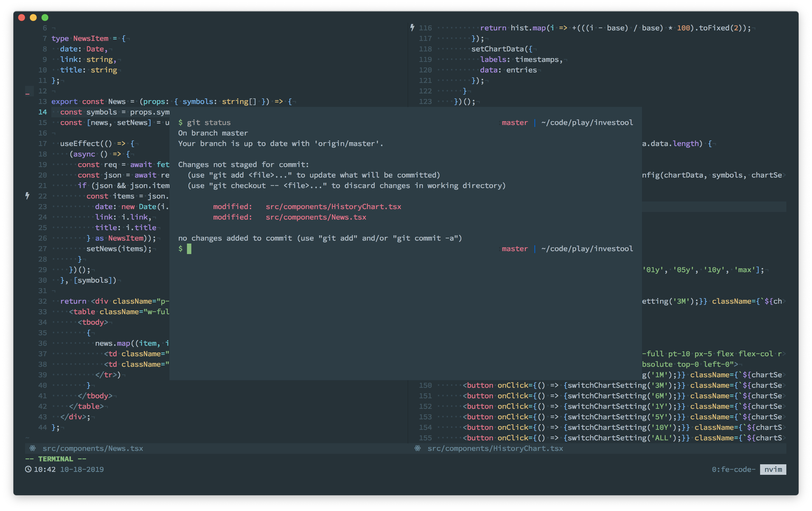812x511 pixels.
Task: Click the lightning bolt sign on line 116
Action: click(x=412, y=28)
